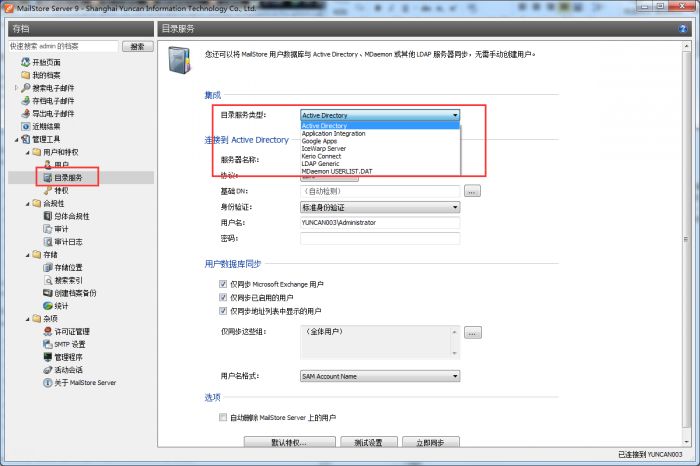Click the MailStore logo in the title bar
The width and height of the screenshot is (700, 466).
coord(9,8)
